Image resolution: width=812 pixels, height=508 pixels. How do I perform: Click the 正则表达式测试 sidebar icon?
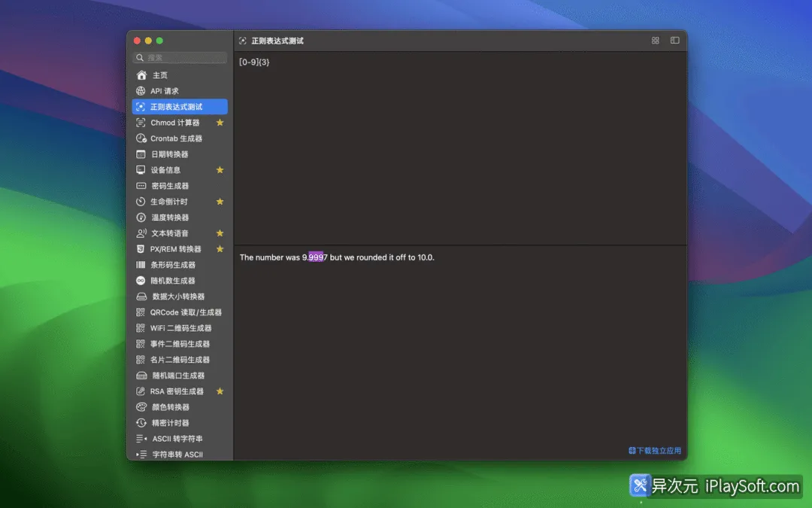pos(141,107)
